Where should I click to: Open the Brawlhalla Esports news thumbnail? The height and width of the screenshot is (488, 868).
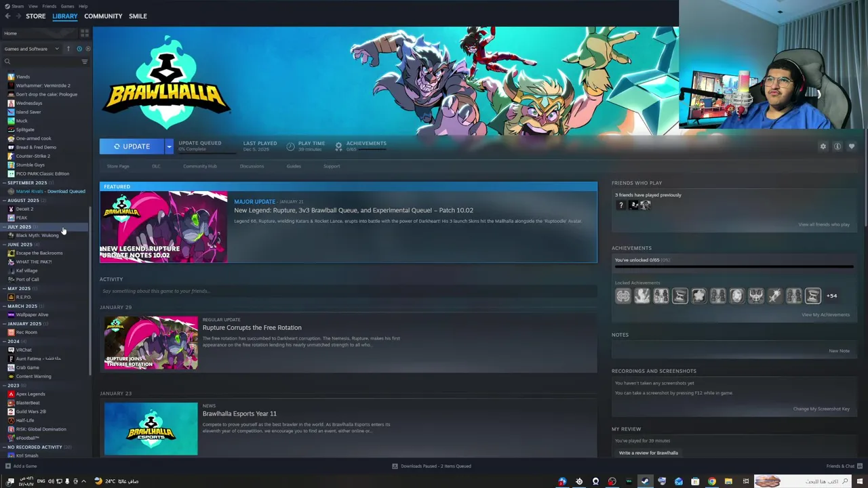(x=151, y=429)
